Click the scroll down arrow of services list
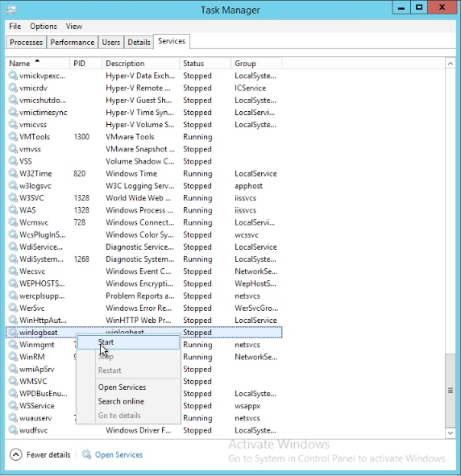The width and height of the screenshot is (461, 476). (451, 433)
